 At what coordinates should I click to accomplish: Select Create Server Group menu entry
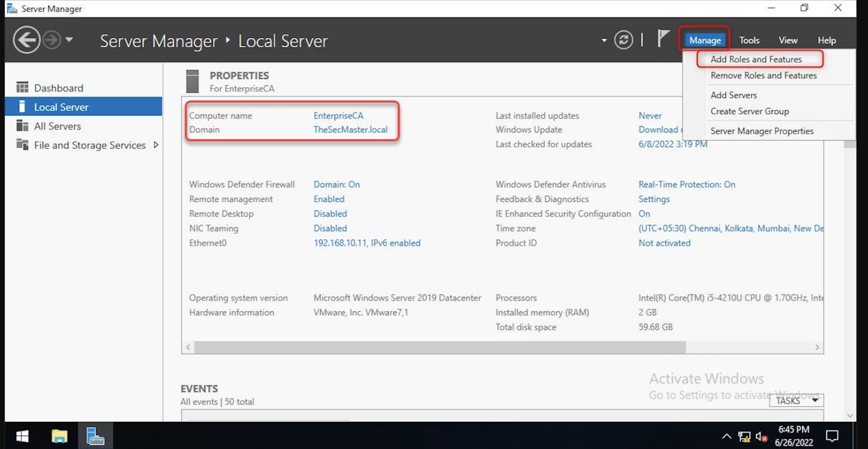(x=750, y=111)
